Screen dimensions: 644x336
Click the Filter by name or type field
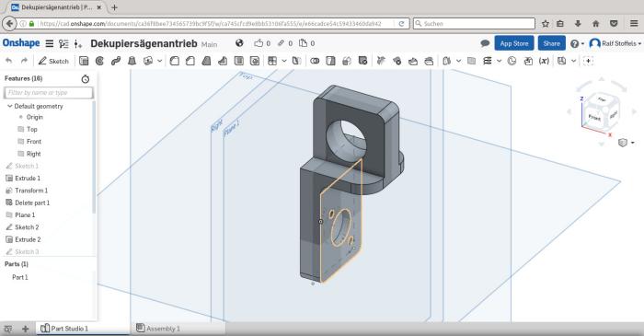click(49, 92)
